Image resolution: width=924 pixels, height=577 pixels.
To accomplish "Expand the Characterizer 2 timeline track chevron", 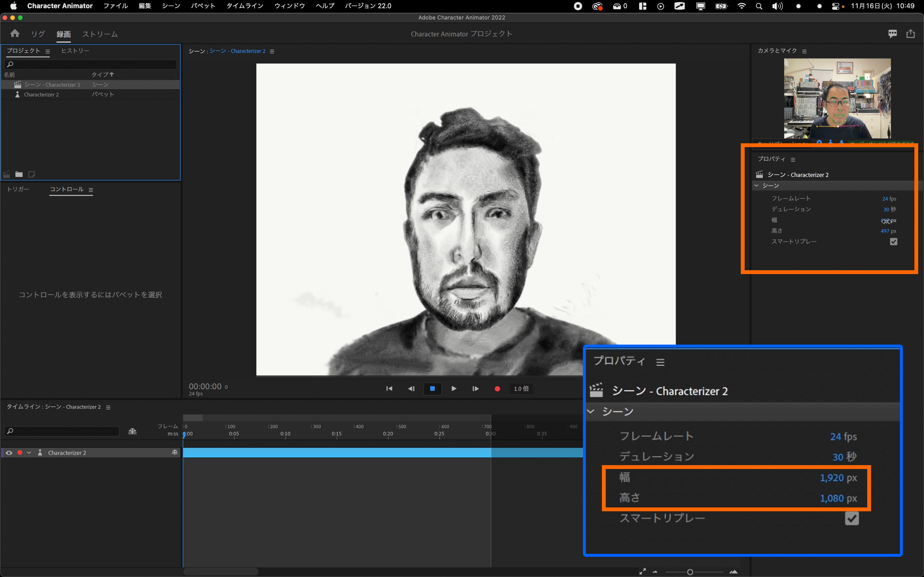I will point(29,453).
